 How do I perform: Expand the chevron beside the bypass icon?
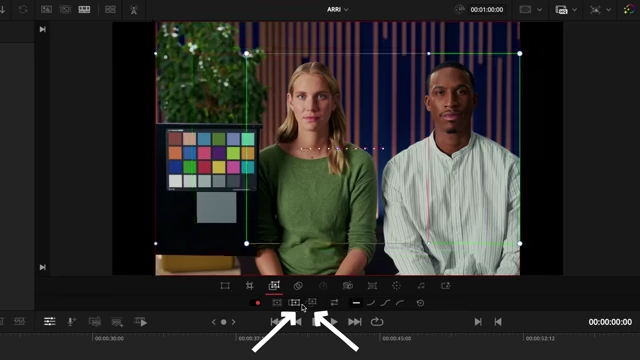[x=608, y=9]
